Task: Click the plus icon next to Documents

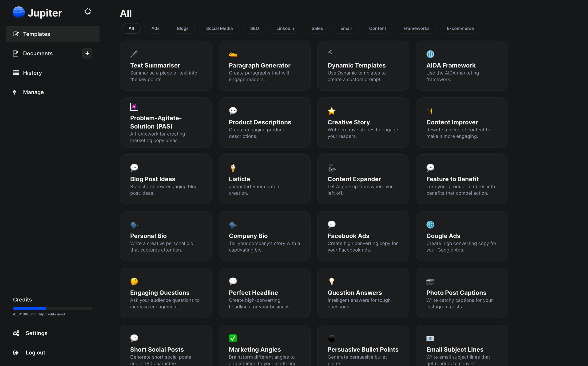Action: pyautogui.click(x=87, y=53)
